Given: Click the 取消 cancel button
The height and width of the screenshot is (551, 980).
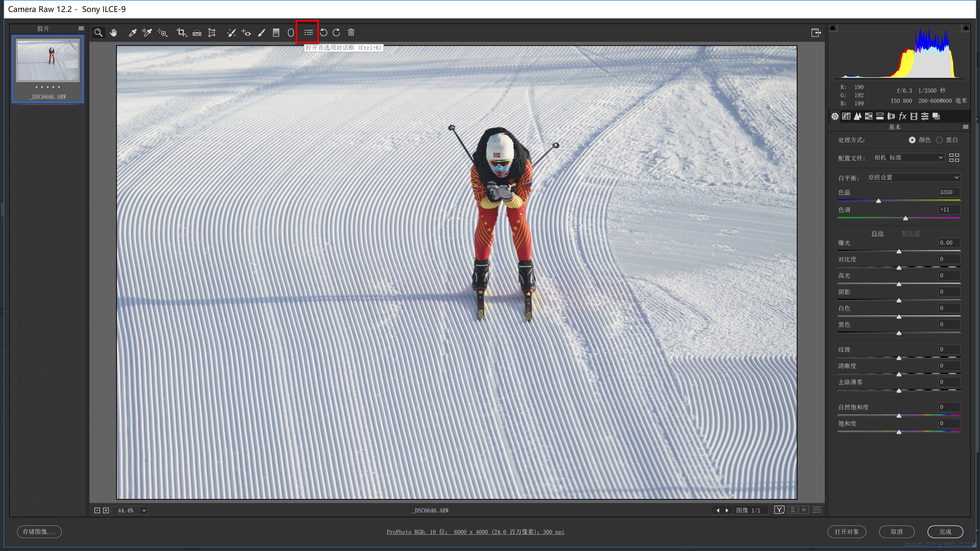Looking at the screenshot, I should (896, 532).
